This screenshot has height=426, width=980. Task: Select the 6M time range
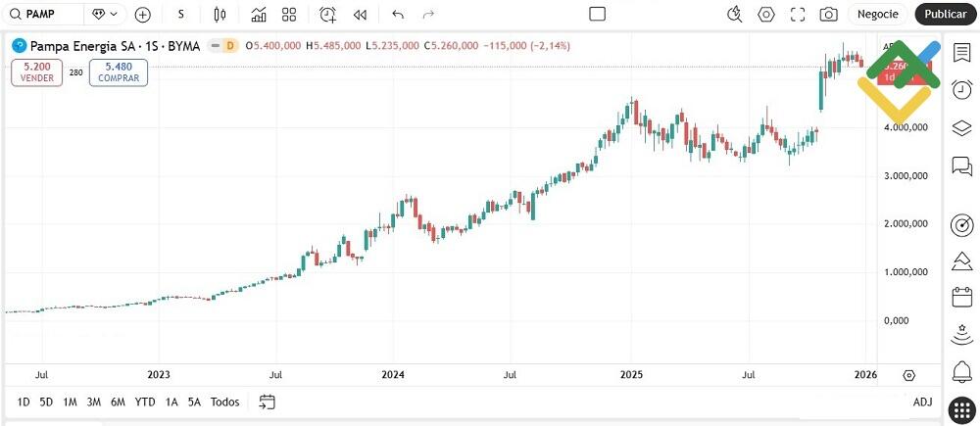pyautogui.click(x=119, y=402)
